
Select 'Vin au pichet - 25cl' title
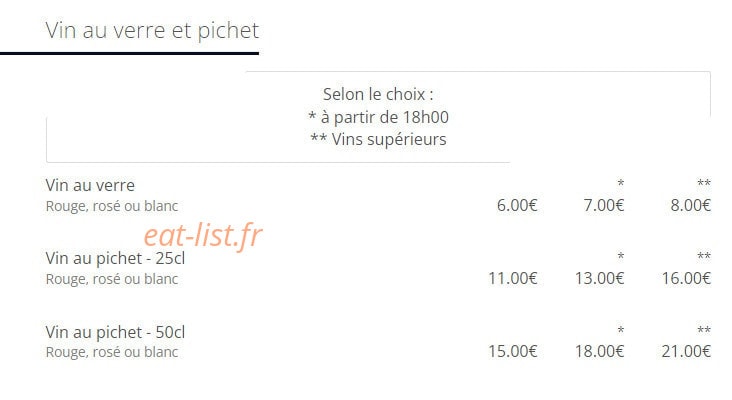(115, 258)
